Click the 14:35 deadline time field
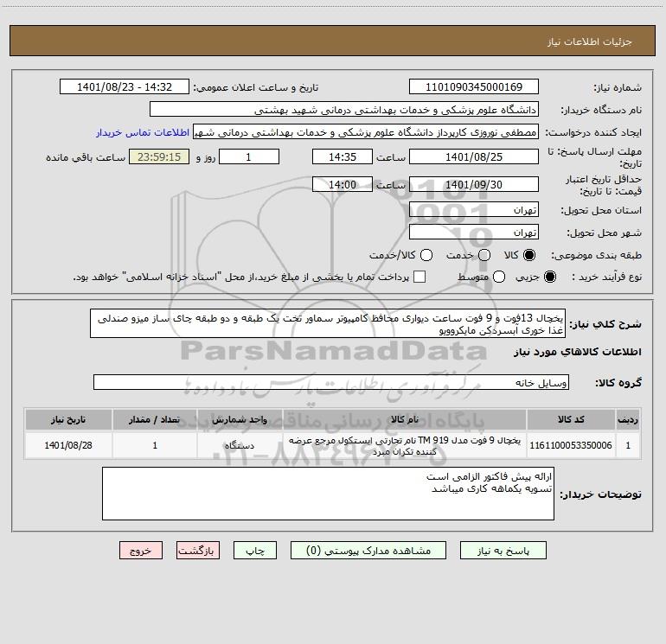The height and width of the screenshot is (644, 666). click(x=343, y=157)
